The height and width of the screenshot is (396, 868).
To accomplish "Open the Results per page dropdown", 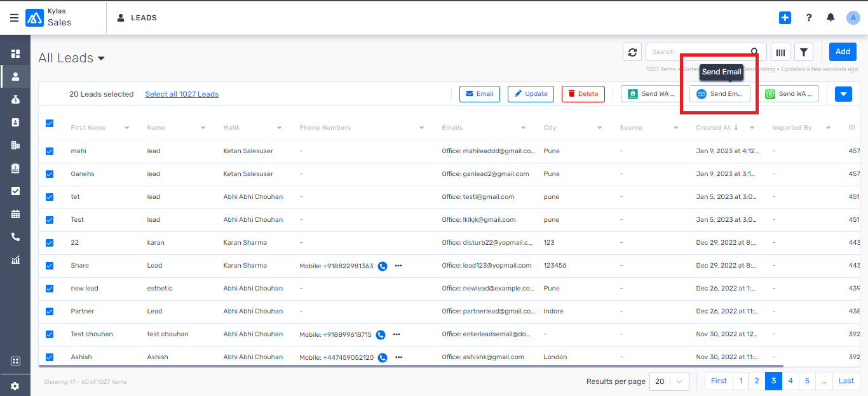I will click(x=672, y=381).
